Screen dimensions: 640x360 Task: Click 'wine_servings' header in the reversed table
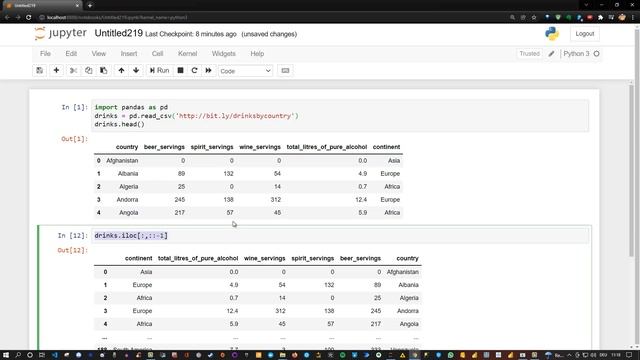coord(264,258)
